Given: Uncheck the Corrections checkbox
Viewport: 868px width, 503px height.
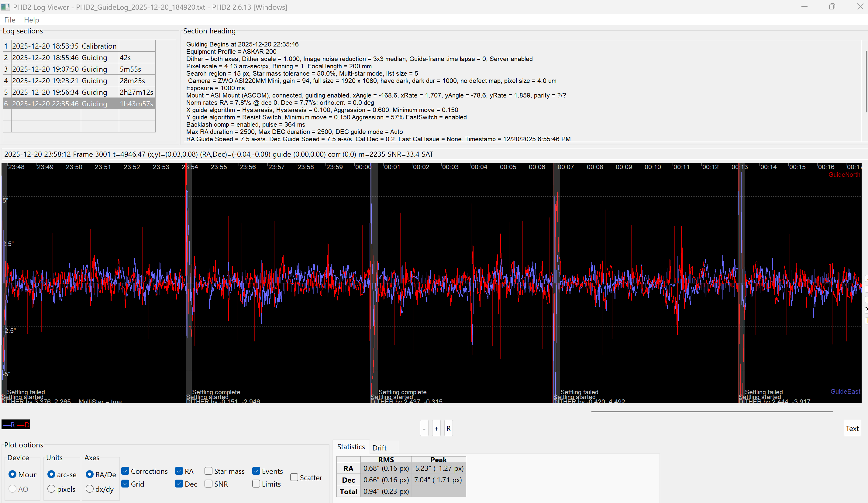Looking at the screenshot, I should pyautogui.click(x=126, y=471).
